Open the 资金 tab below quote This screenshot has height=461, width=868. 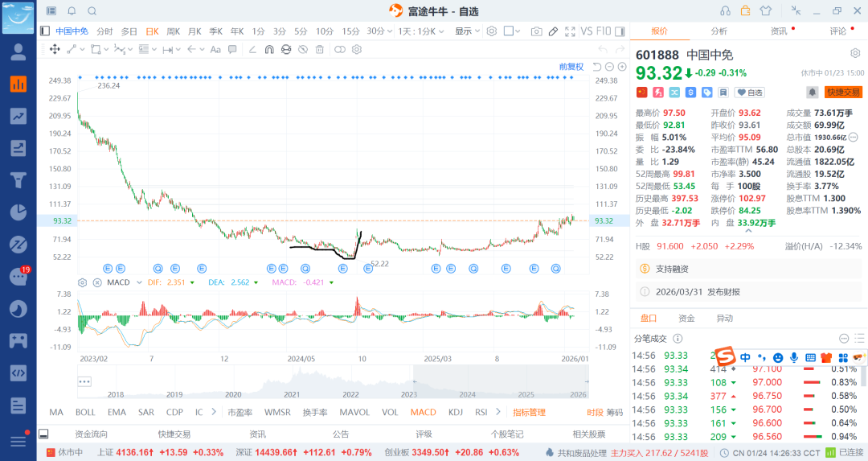[x=686, y=318]
